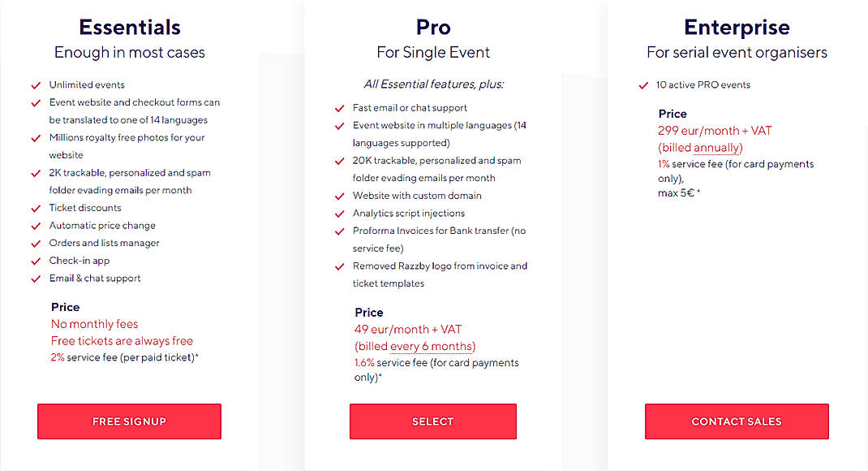This screenshot has width=868, height=471.
Task: Click the checkmark beside Check-in app
Action: click(x=36, y=261)
